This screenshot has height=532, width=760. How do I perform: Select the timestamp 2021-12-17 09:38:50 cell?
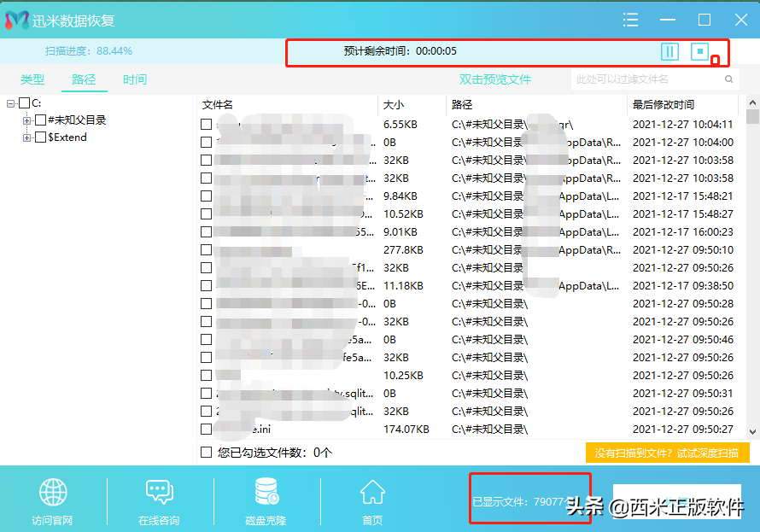pyautogui.click(x=683, y=286)
